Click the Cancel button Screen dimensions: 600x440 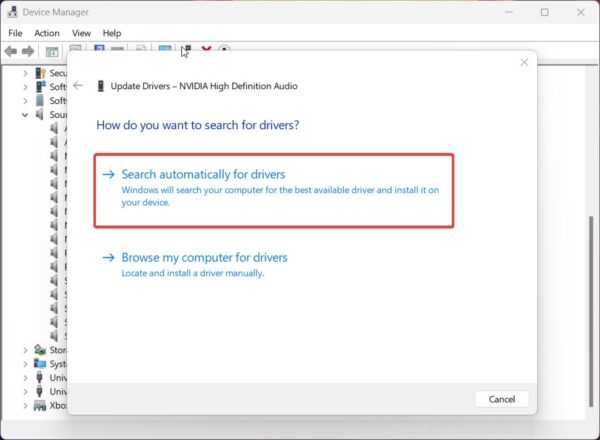(x=502, y=399)
